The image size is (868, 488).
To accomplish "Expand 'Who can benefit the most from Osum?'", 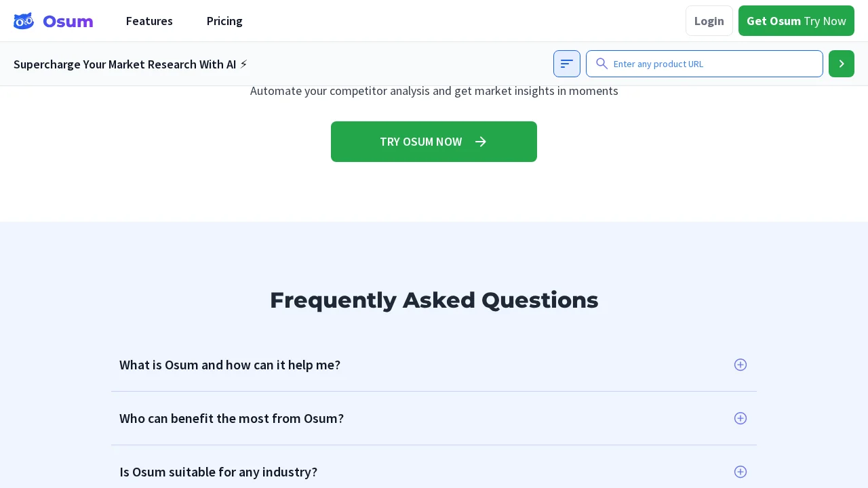I will click(x=231, y=418).
